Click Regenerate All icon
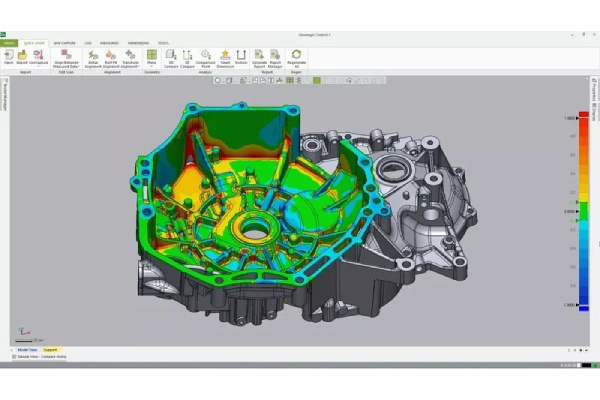 coord(296,57)
